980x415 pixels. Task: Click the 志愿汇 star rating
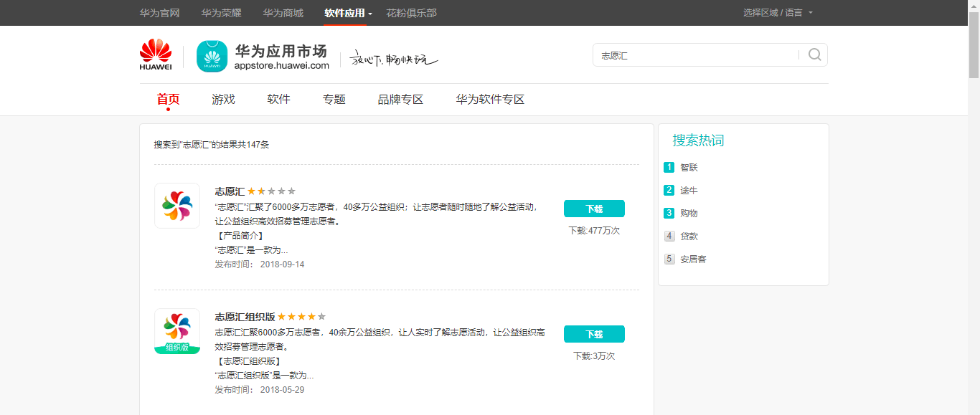tap(272, 191)
